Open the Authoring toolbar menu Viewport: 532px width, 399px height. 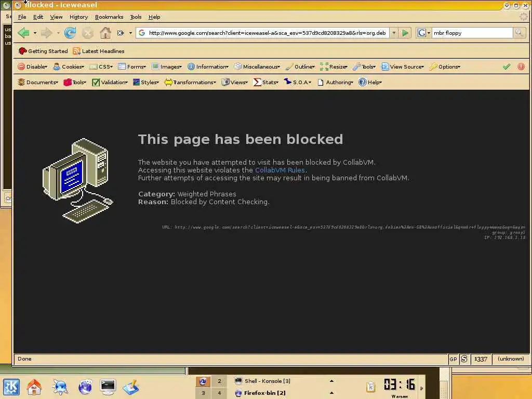click(335, 83)
